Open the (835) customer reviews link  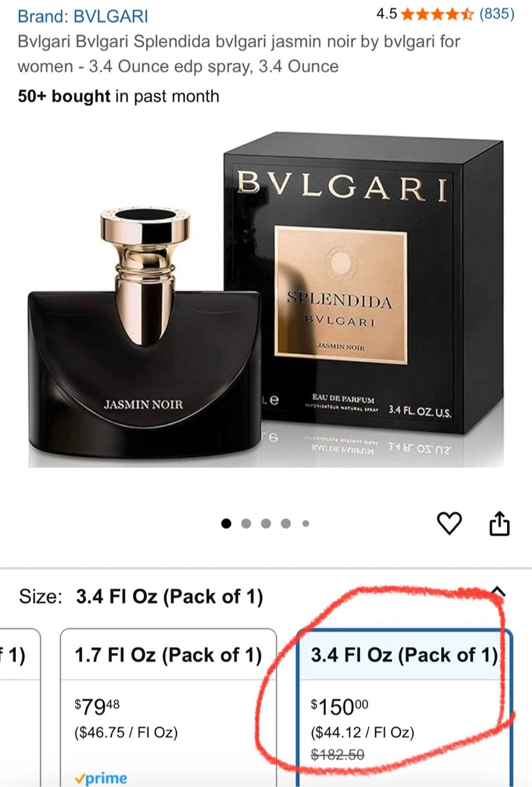(497, 14)
